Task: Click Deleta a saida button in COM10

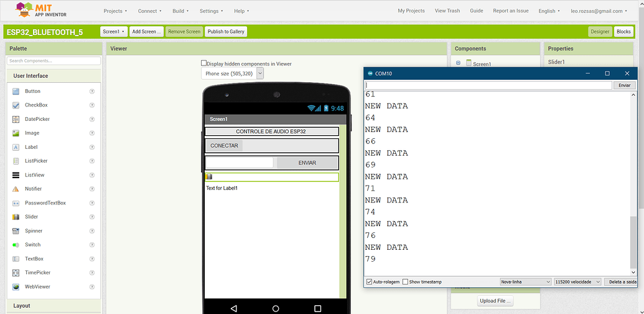Action: [x=620, y=282]
